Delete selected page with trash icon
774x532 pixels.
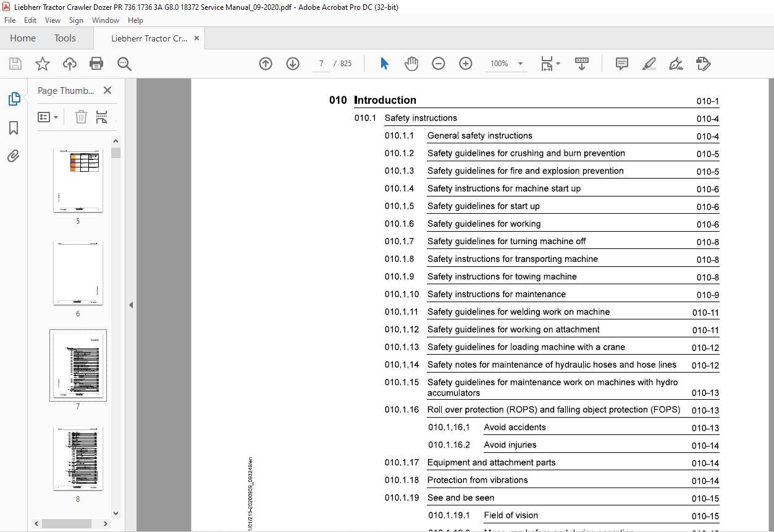[81, 117]
